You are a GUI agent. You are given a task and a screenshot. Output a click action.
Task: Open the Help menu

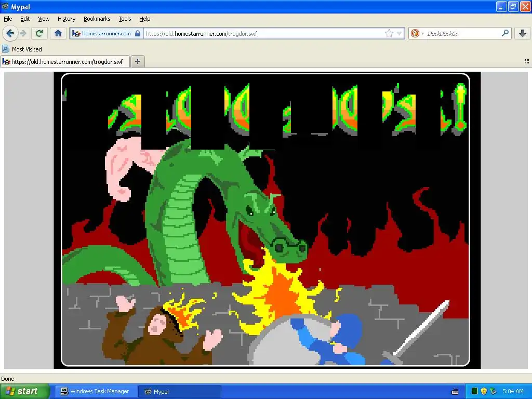144,19
